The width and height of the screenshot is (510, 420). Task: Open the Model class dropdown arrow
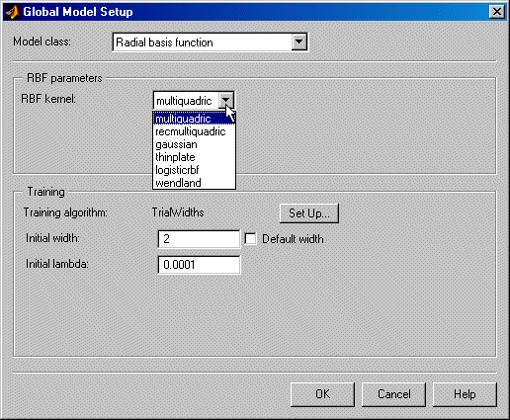click(298, 42)
